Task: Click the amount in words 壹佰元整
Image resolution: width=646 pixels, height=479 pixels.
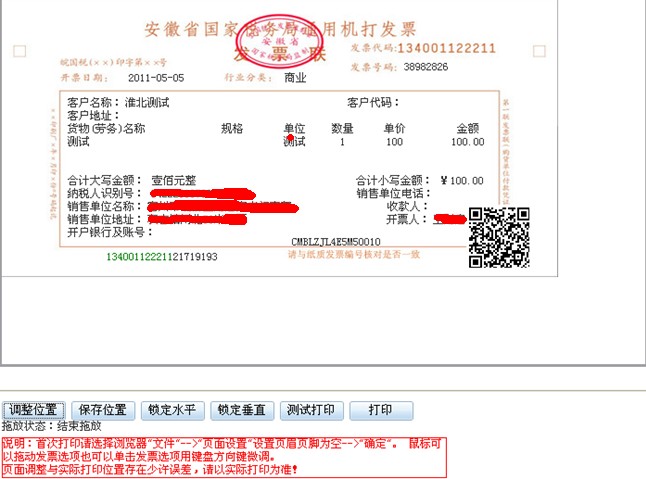Action: click(174, 181)
